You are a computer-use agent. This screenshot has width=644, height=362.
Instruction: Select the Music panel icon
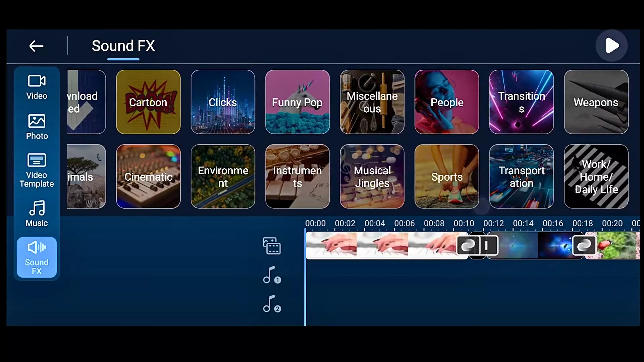coord(36,214)
